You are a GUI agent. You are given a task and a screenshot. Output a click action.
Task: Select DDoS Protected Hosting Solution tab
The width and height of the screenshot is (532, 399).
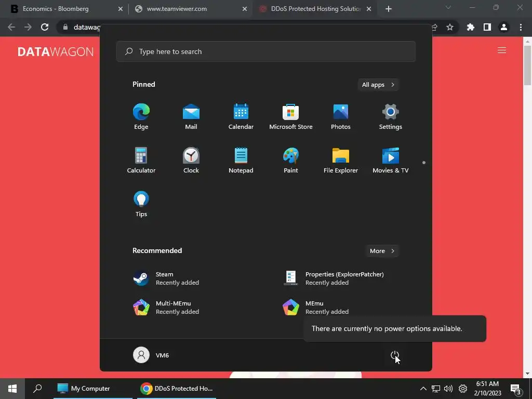point(315,9)
